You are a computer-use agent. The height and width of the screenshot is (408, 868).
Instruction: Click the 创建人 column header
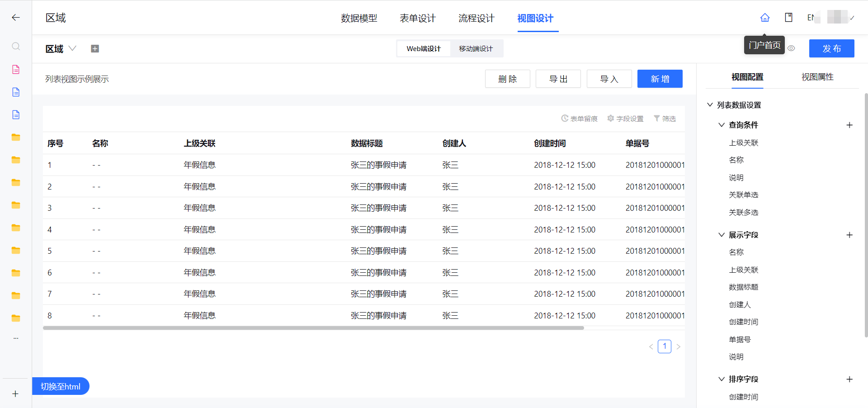tap(454, 143)
